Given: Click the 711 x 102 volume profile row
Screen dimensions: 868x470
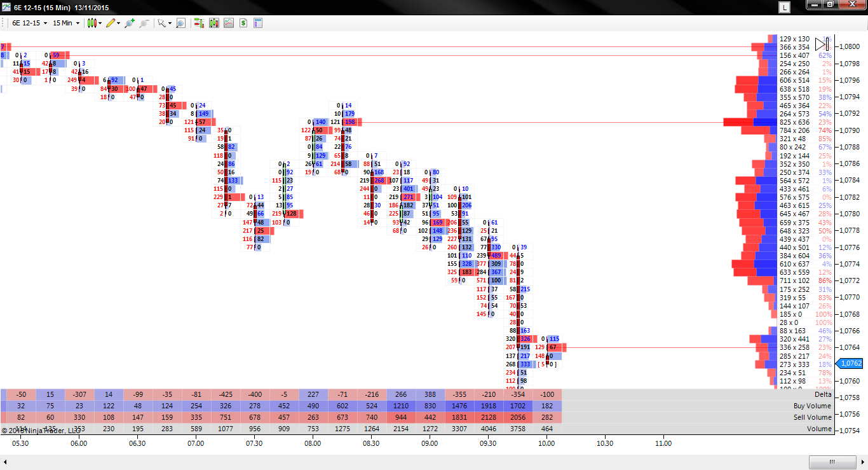Looking at the screenshot, I should click(794, 280).
